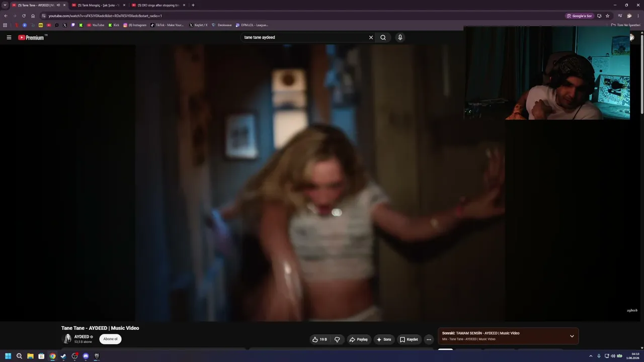Focus the address bar URL
This screenshot has width=644, height=362.
105,16
